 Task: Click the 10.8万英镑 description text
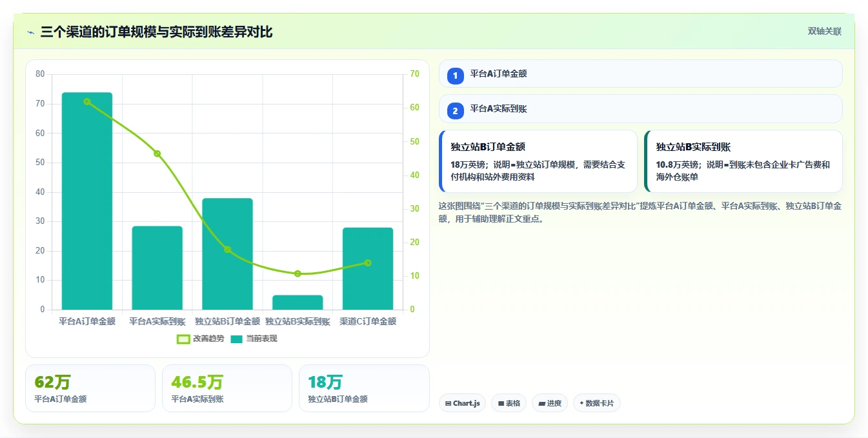(x=743, y=170)
